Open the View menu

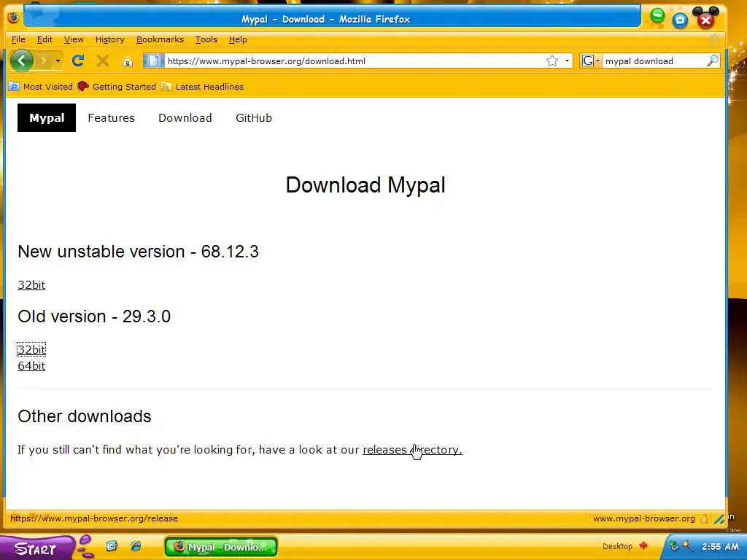click(x=74, y=39)
